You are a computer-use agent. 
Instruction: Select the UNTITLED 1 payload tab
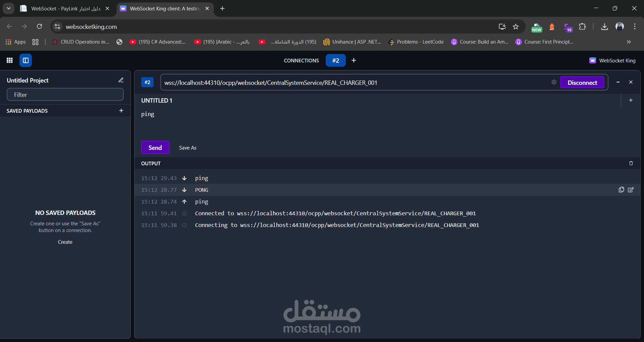157,100
